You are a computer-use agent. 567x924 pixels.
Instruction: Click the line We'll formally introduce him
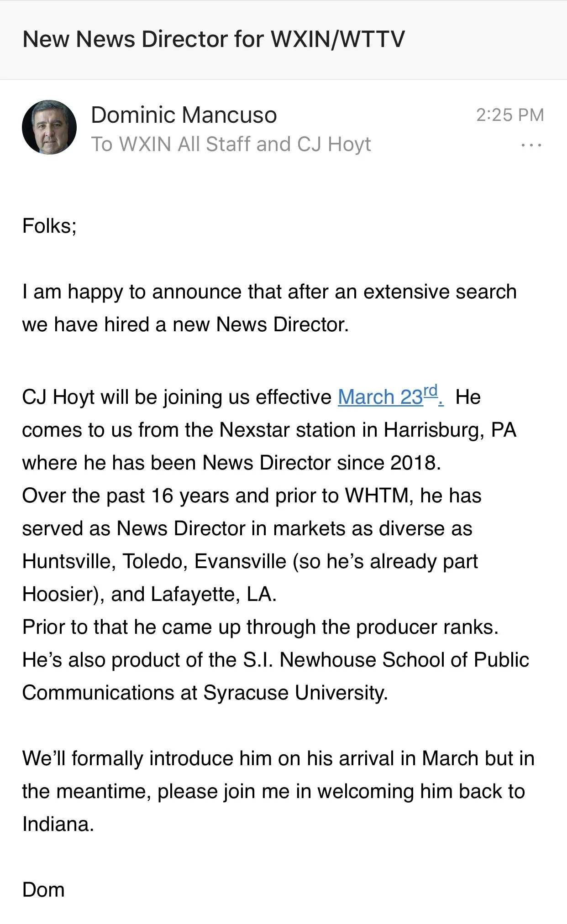pyautogui.click(x=278, y=758)
